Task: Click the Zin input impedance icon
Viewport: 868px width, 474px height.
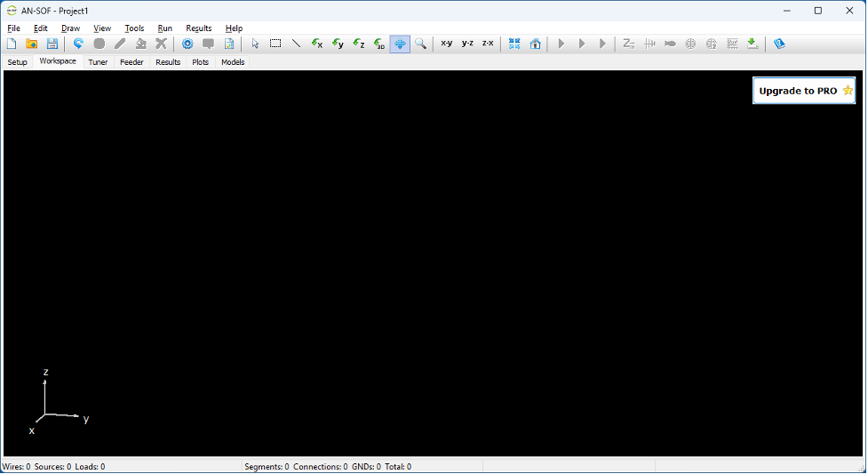Action: click(x=628, y=44)
